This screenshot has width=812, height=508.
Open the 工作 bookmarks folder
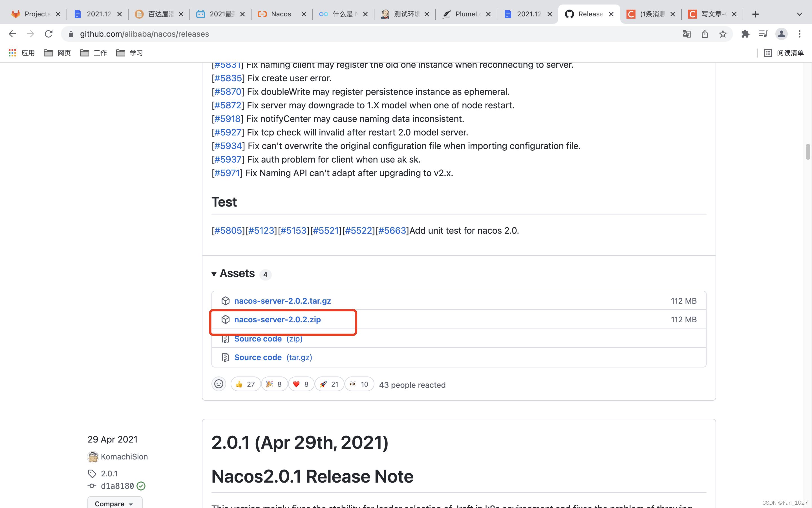[94, 53]
